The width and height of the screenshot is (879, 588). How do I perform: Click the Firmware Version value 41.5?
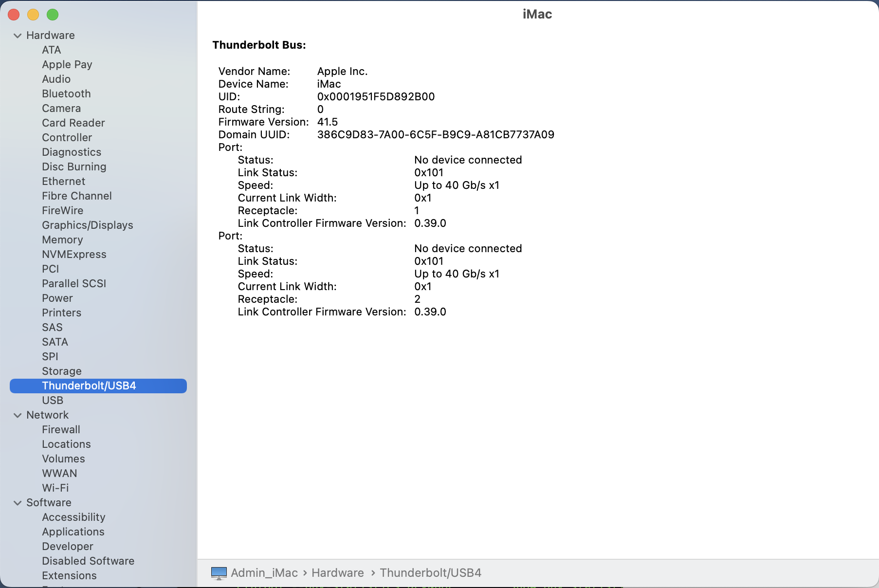pos(328,122)
